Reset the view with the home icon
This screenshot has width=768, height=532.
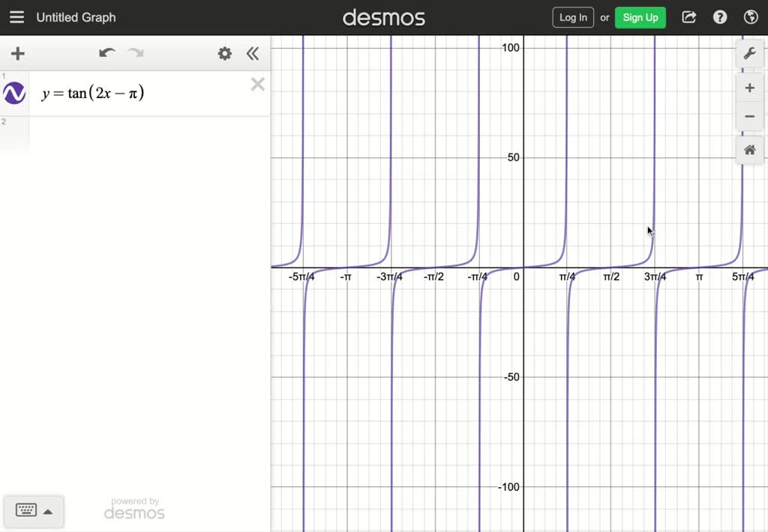click(749, 150)
